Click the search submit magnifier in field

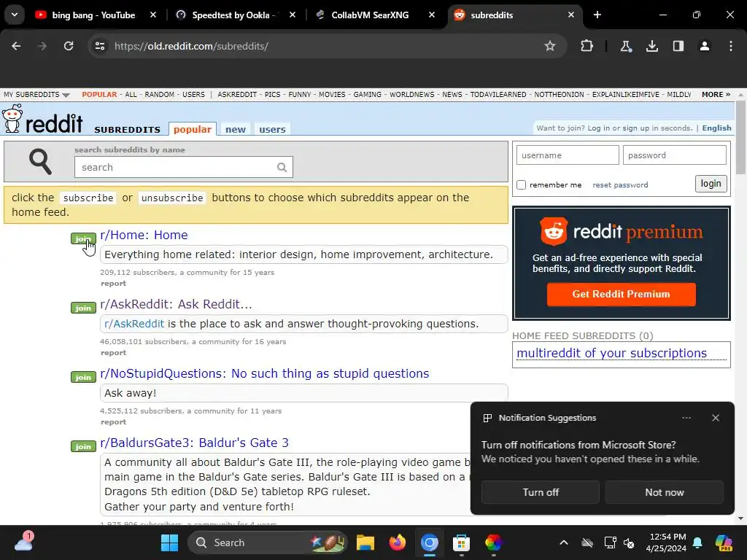[282, 167]
